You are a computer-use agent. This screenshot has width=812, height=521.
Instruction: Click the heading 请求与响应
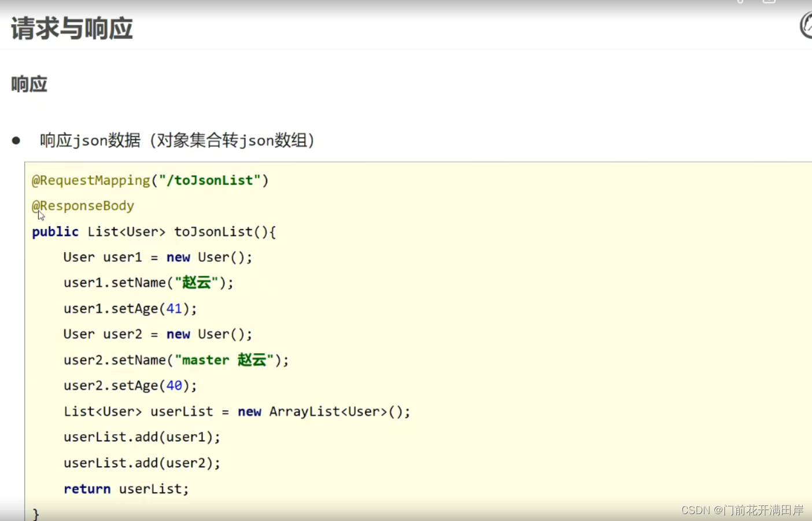72,28
